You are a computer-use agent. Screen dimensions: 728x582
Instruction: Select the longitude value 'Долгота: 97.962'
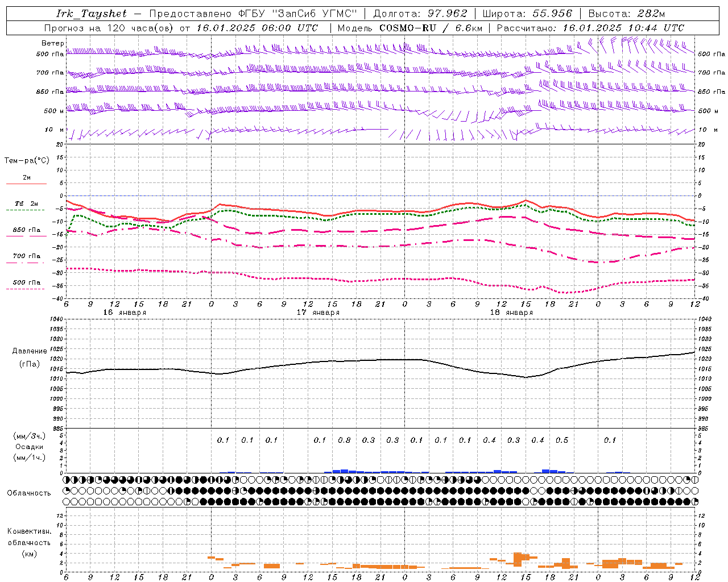click(420, 14)
